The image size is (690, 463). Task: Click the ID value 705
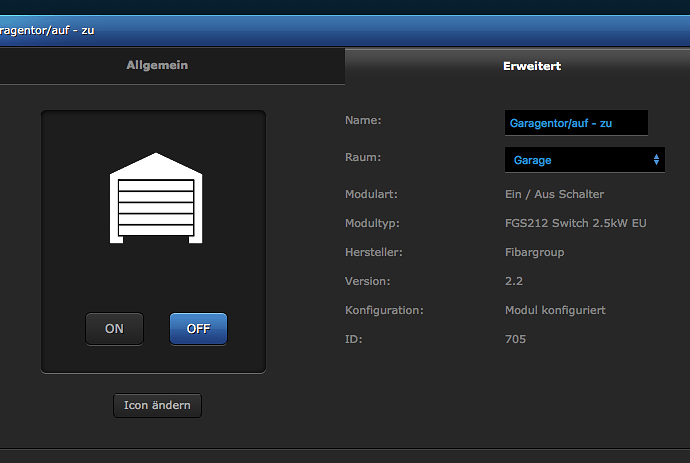[x=515, y=339]
